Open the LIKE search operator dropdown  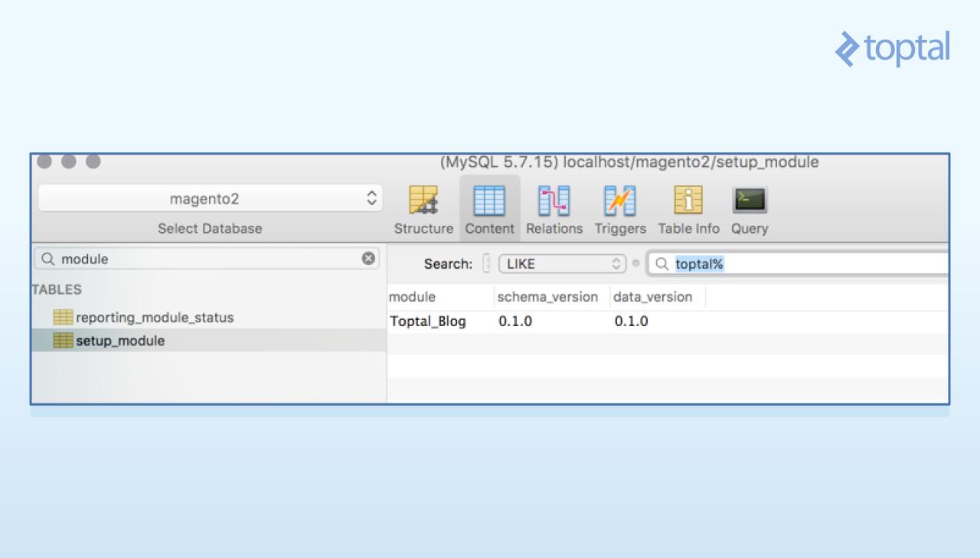pos(563,263)
